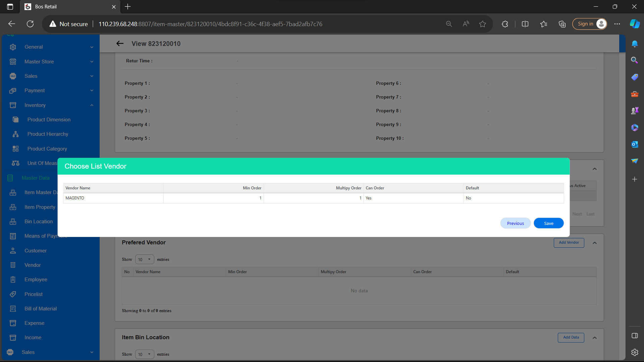
Task: Click the Employee badge icon
Action: click(x=13, y=280)
